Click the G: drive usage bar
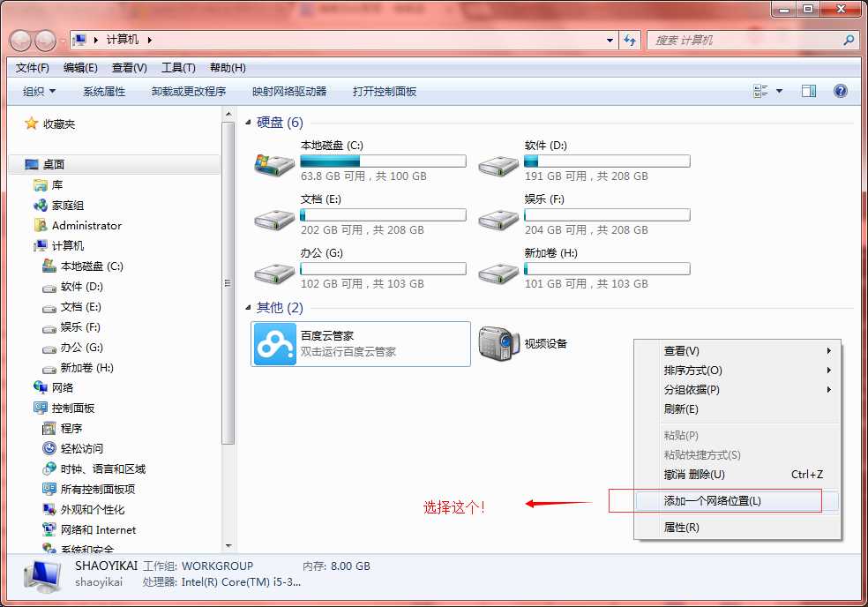Image resolution: width=868 pixels, height=607 pixels. (x=383, y=268)
